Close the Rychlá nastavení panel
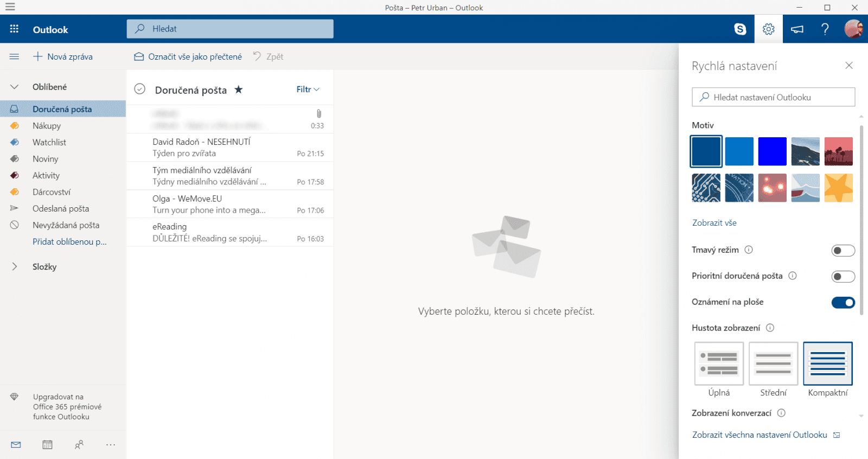 [849, 66]
